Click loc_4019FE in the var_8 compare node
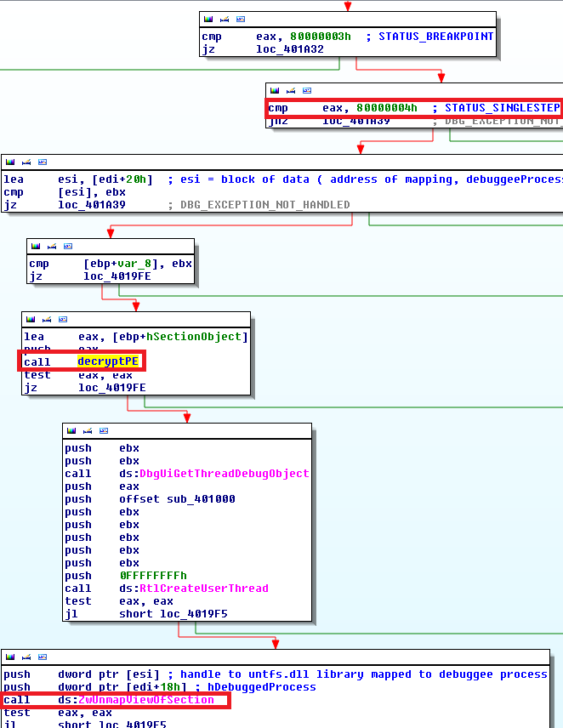Viewport: 563px width, 728px height. 117,276
